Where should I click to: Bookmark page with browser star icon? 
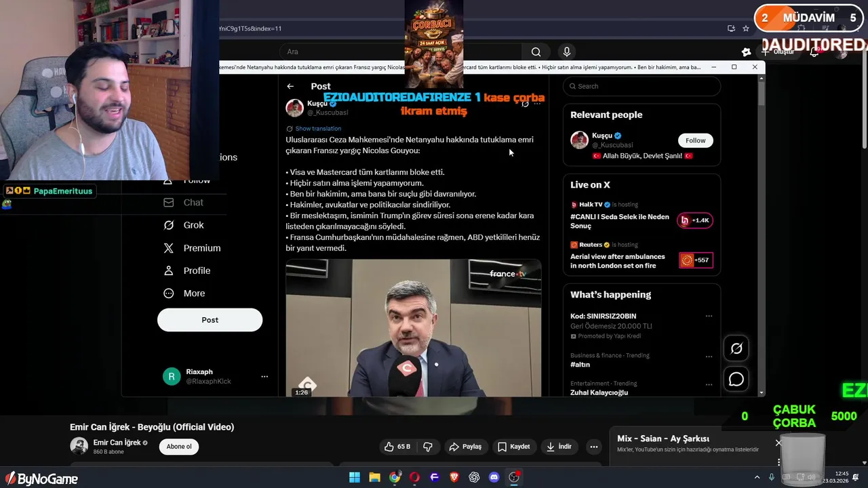tap(746, 28)
